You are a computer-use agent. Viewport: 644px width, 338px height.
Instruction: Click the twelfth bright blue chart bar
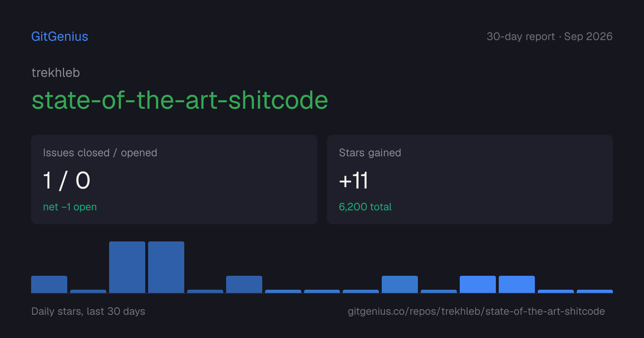tap(478, 284)
